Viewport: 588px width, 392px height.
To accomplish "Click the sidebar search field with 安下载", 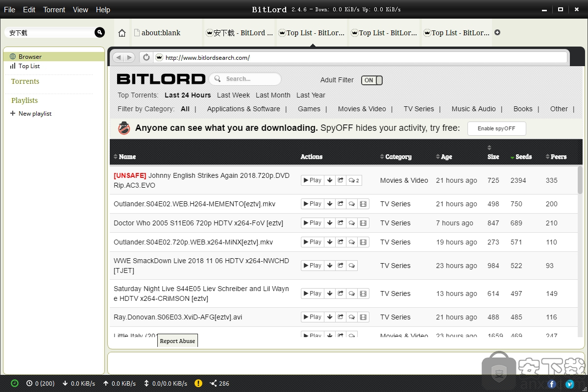I will (49, 33).
